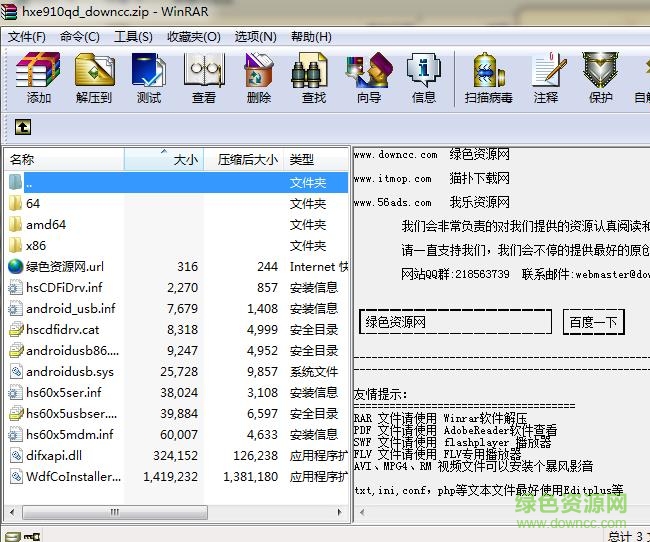Click the www.56ads.com text in comment
Screen dimensions: 650x542
(393, 202)
